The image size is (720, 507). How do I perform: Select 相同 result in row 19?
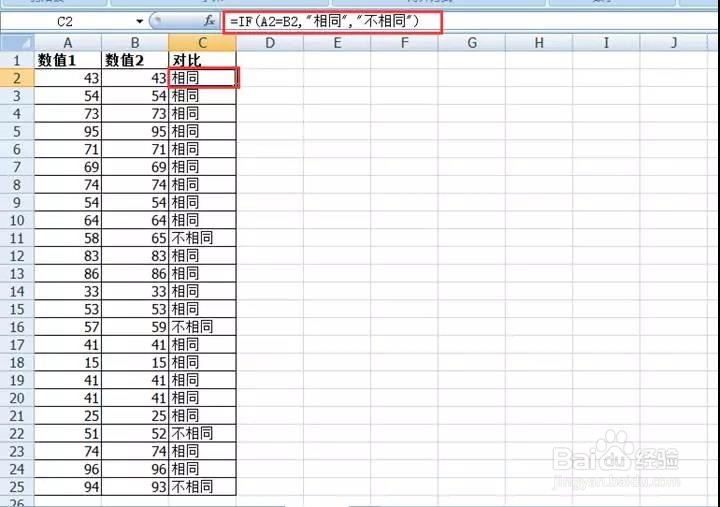pyautogui.click(x=202, y=380)
